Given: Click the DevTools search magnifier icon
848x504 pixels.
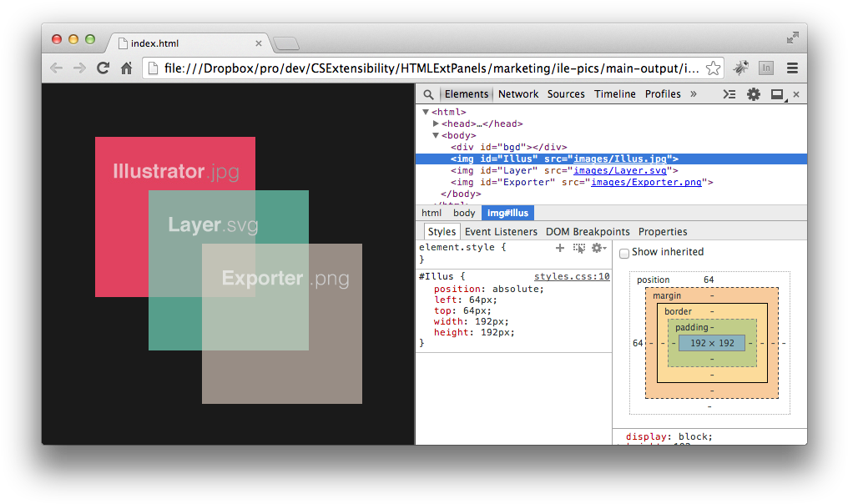Looking at the screenshot, I should (x=428, y=94).
